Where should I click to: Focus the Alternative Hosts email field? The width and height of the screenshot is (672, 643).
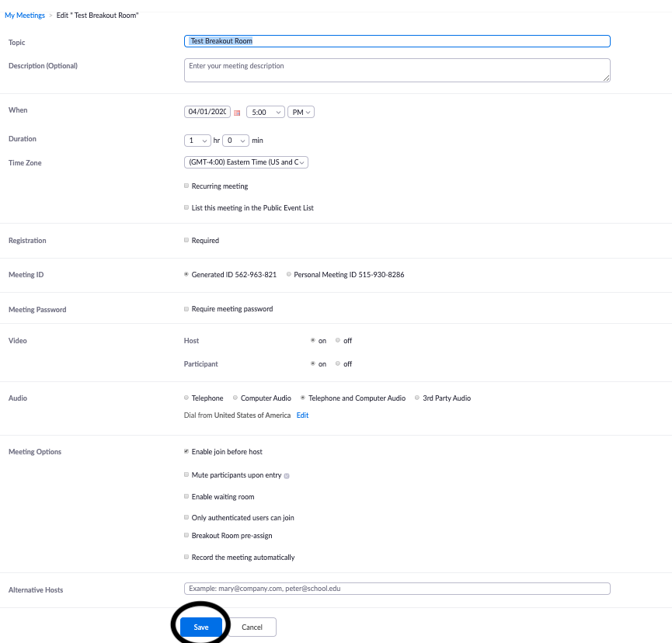(x=397, y=589)
